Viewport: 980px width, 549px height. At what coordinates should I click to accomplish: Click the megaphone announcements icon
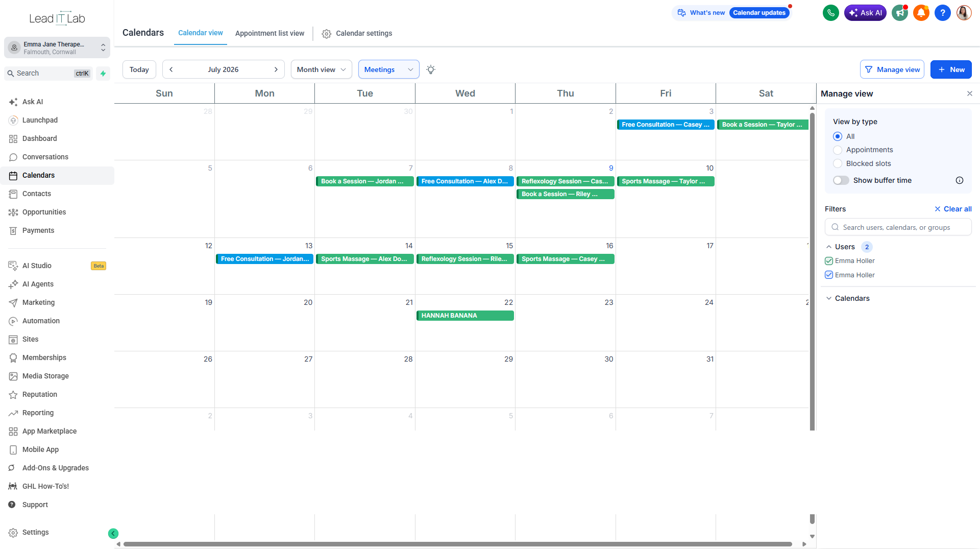[899, 13]
